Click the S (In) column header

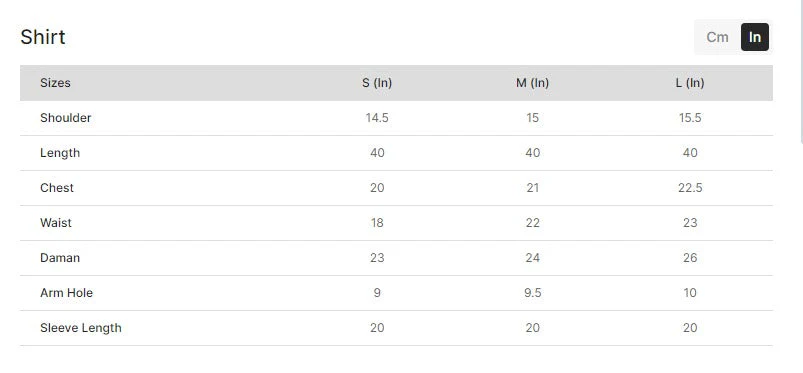click(377, 82)
